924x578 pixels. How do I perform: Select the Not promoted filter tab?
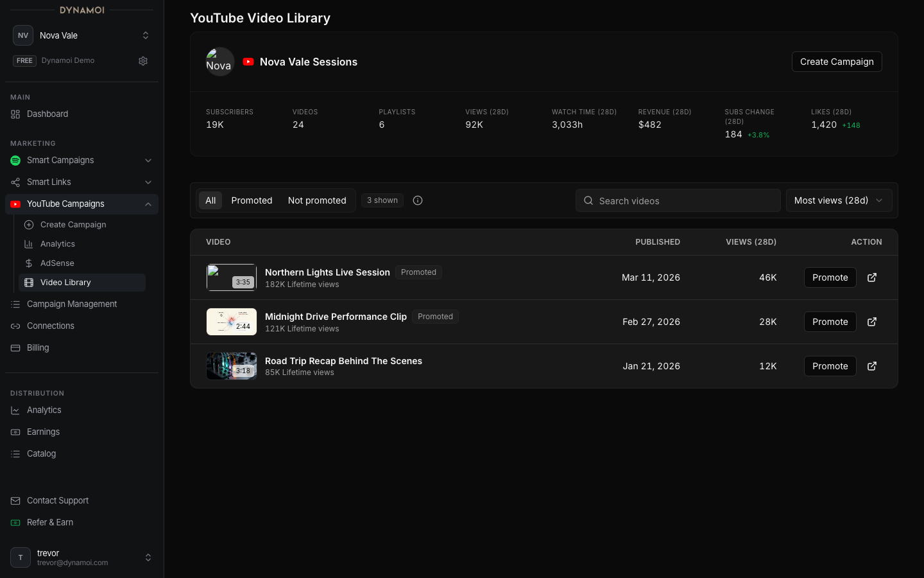pos(317,200)
